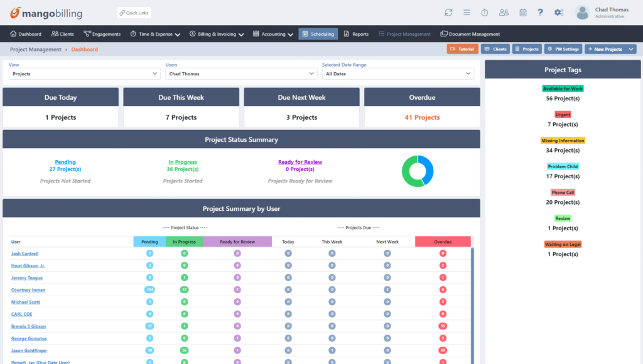Click the Ready for Review link

tap(300, 162)
